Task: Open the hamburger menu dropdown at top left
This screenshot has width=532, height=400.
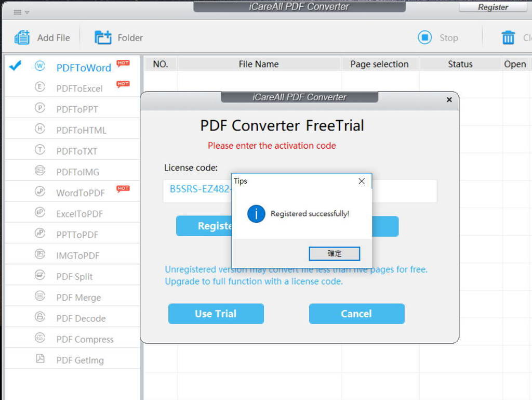Action: pos(21,12)
